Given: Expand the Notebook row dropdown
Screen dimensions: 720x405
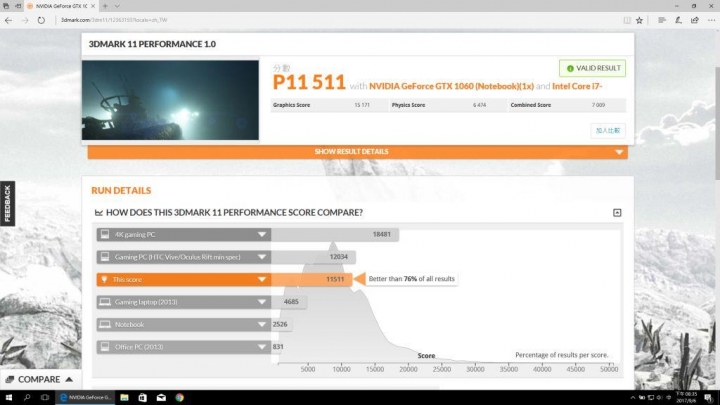Looking at the screenshot, I should (262, 325).
